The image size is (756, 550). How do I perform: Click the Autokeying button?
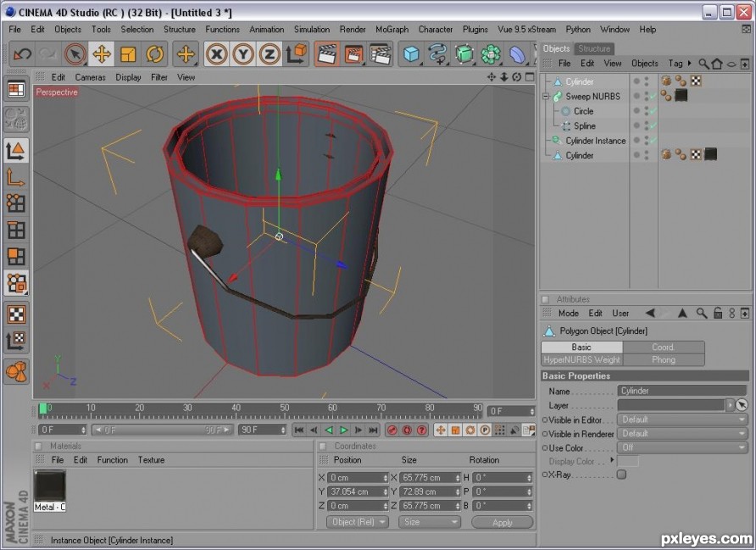[x=407, y=430]
